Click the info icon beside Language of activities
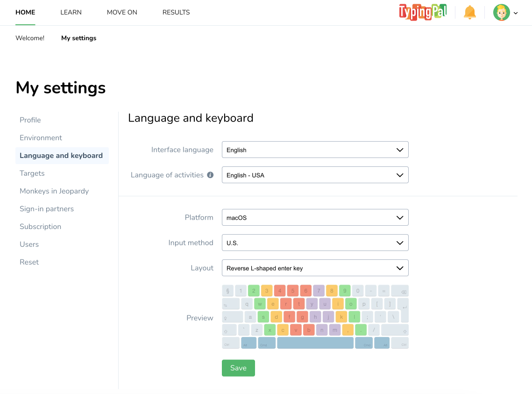This screenshot has height=394, width=532. (x=210, y=175)
